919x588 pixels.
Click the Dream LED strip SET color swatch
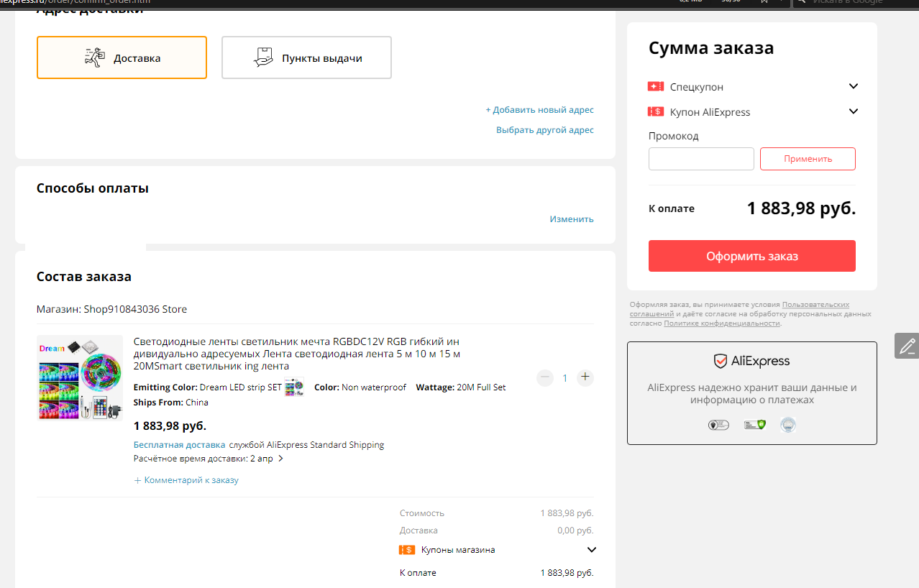(x=294, y=387)
